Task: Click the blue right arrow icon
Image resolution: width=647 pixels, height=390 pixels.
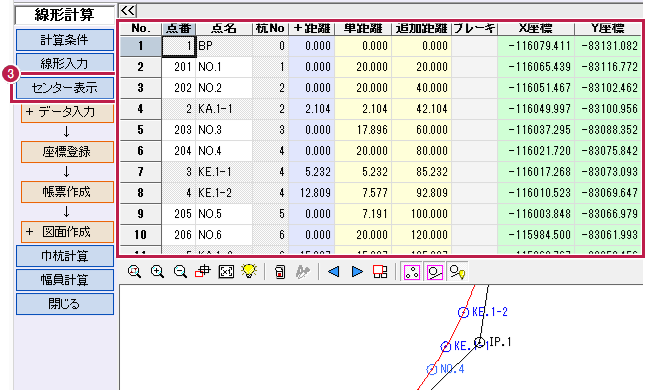Action: tap(357, 272)
